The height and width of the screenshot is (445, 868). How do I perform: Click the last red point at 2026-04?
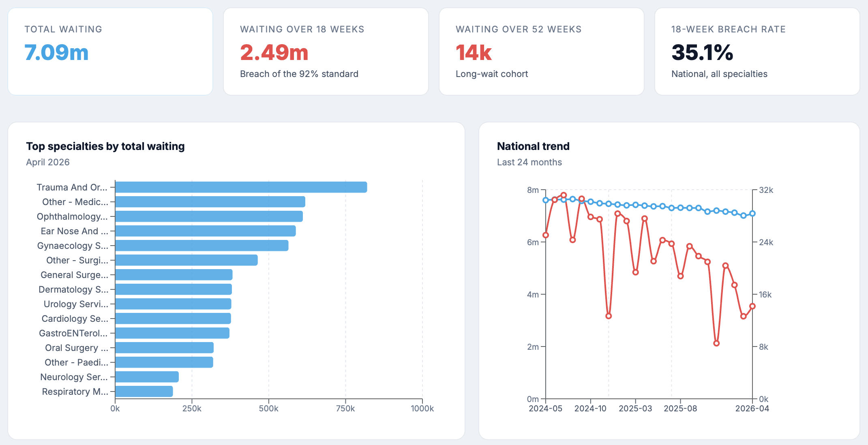tap(752, 306)
